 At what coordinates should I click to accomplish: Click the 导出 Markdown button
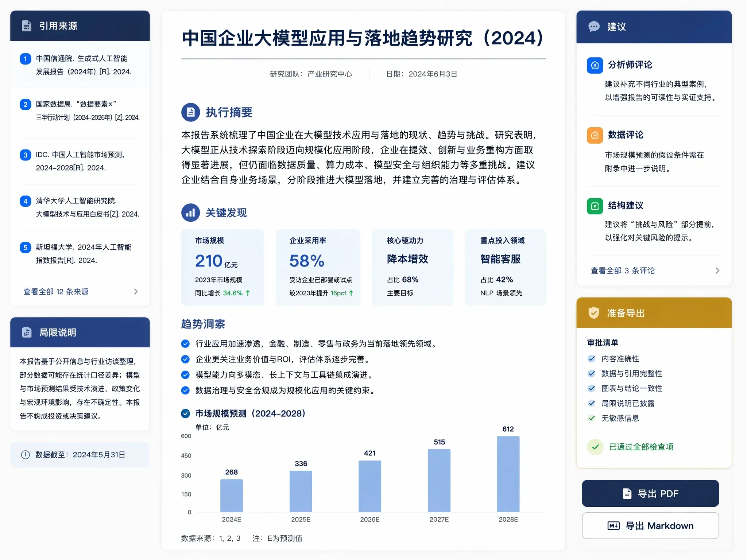coord(650,526)
